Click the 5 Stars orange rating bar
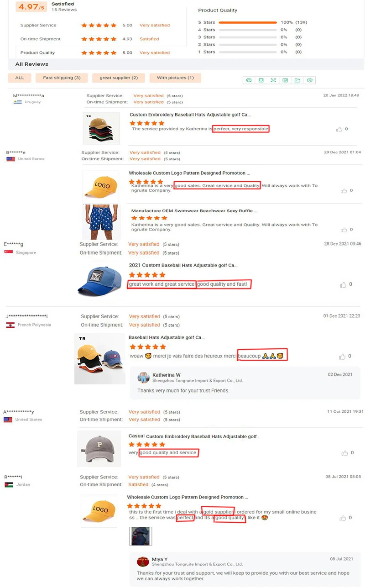 (x=248, y=22)
